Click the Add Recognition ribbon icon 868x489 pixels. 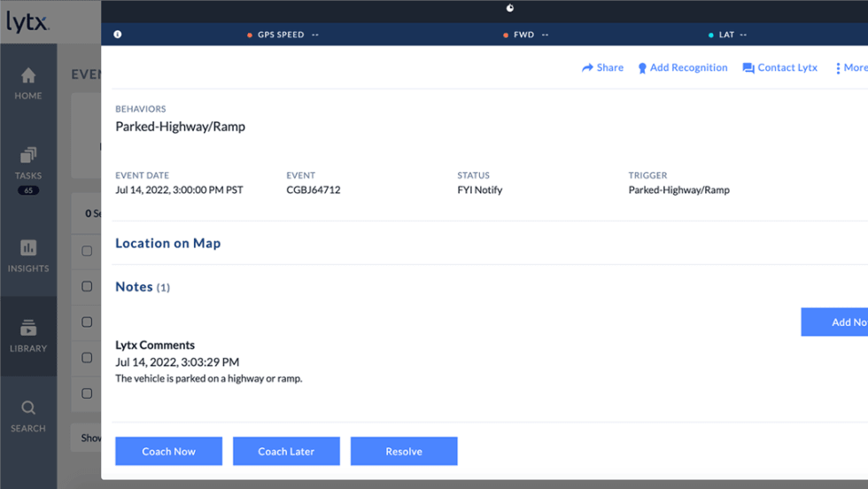(642, 68)
